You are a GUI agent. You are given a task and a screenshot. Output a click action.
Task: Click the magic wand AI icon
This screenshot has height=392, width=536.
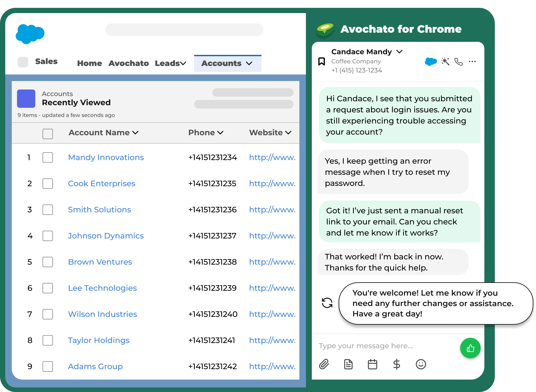coord(445,61)
